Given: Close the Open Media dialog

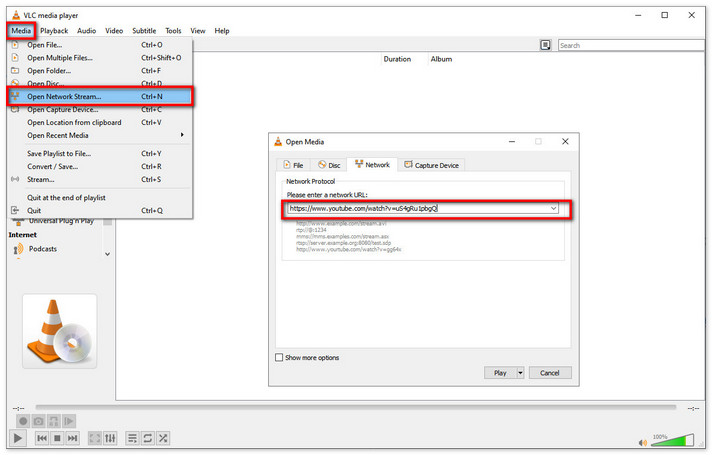Looking at the screenshot, I should pos(565,142).
